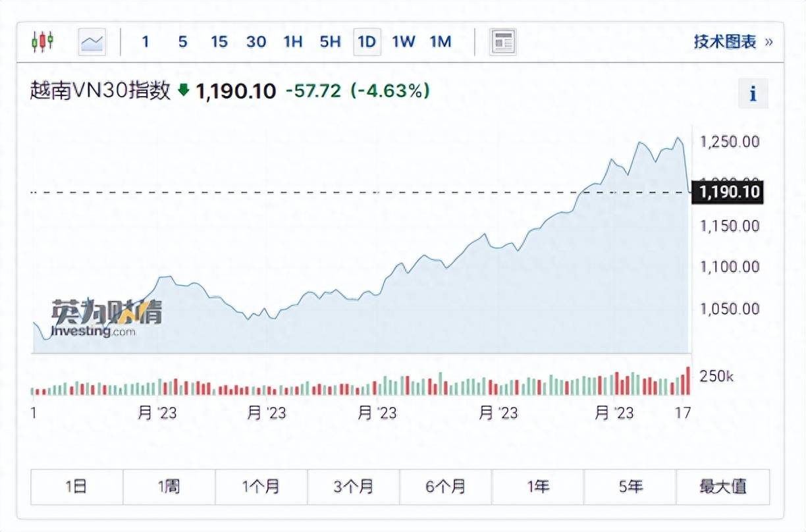Select the candlestick chart type icon

coord(43,42)
